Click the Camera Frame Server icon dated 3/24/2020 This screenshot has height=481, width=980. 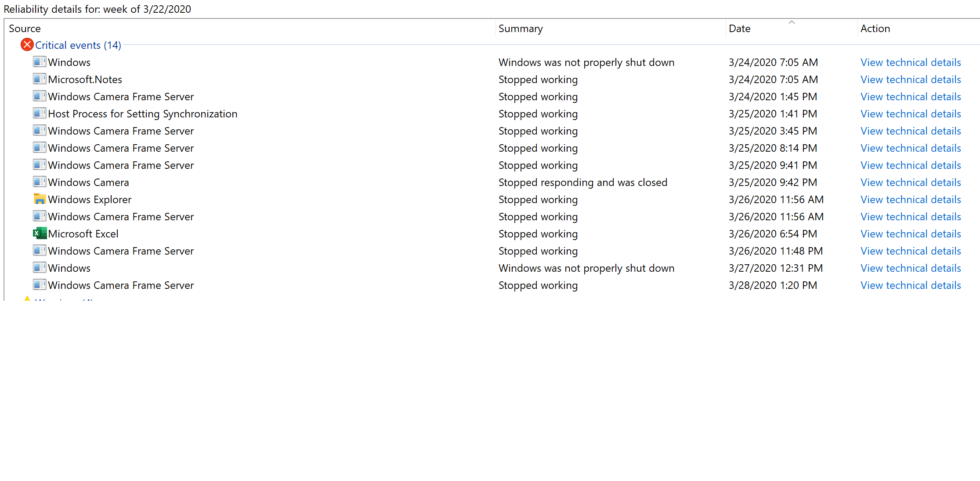tap(40, 96)
